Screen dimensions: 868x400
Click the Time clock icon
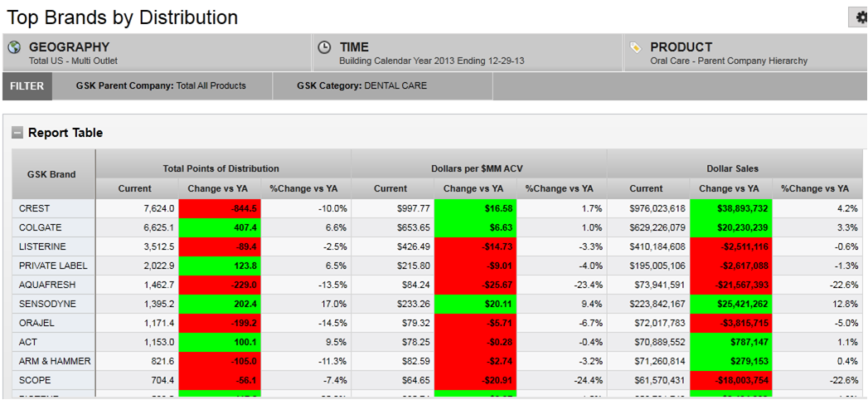[324, 47]
